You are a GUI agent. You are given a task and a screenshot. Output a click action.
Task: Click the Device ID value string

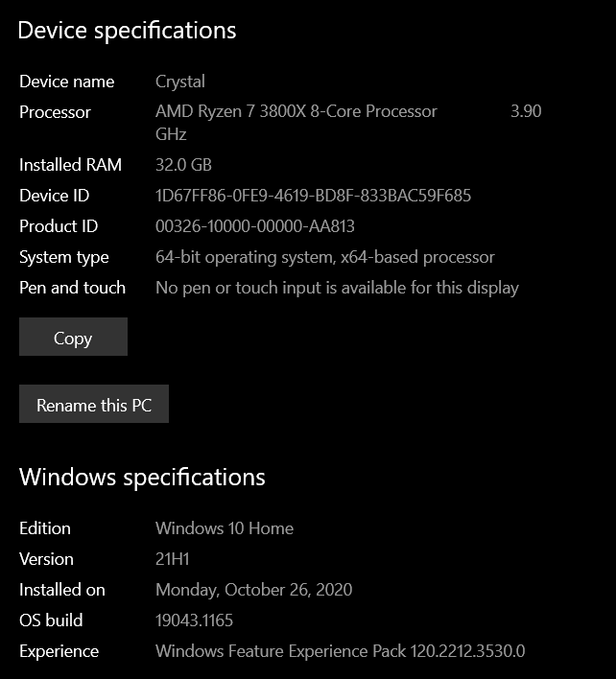click(313, 196)
